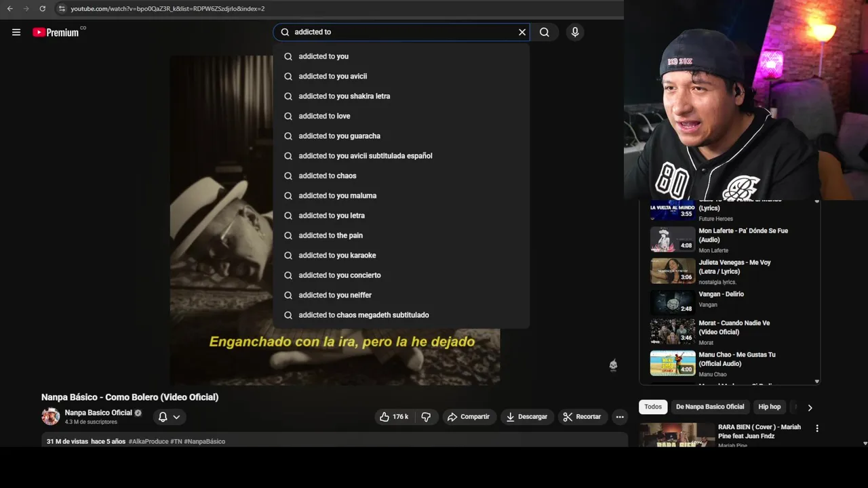
Task: Go back with the browser back arrow
Action: click(x=9, y=9)
